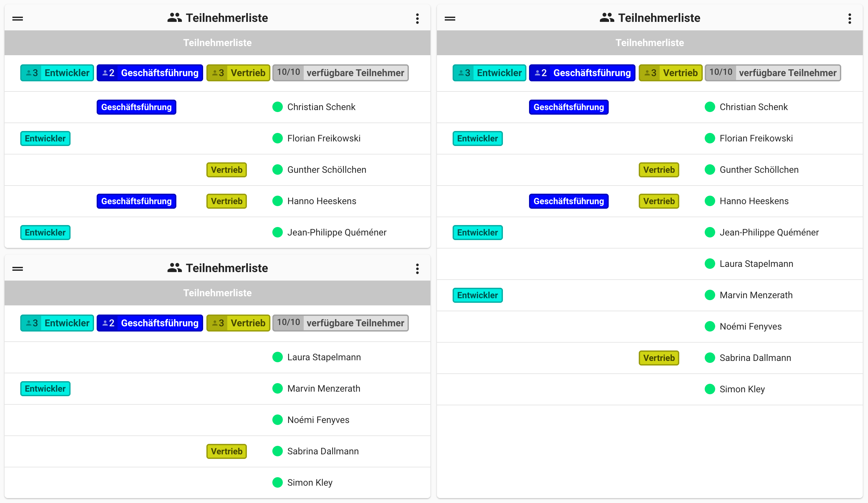Toggle the Geschäftsführung filter chip in the right card

pos(582,73)
